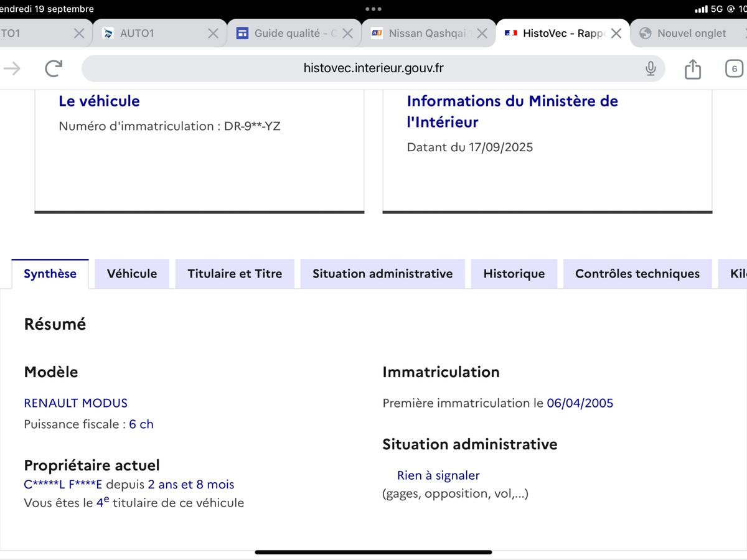Tap the RENAULT MODUS model text

pos(75,403)
